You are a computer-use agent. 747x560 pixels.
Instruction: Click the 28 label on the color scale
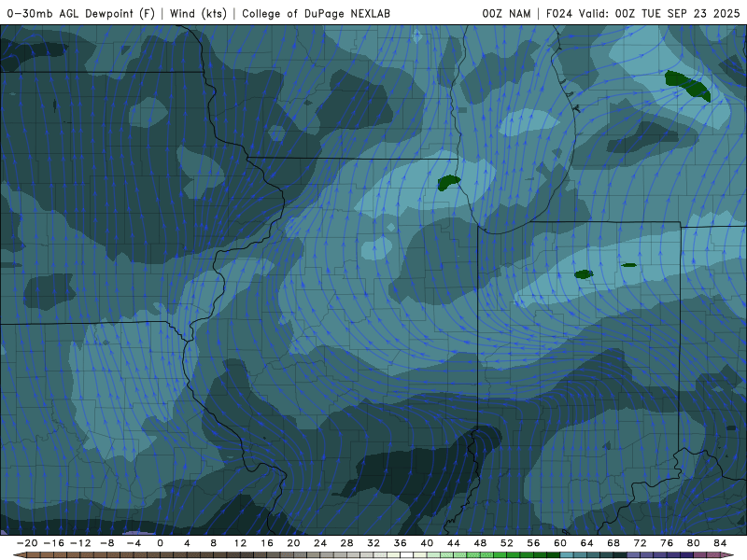pos(346,543)
